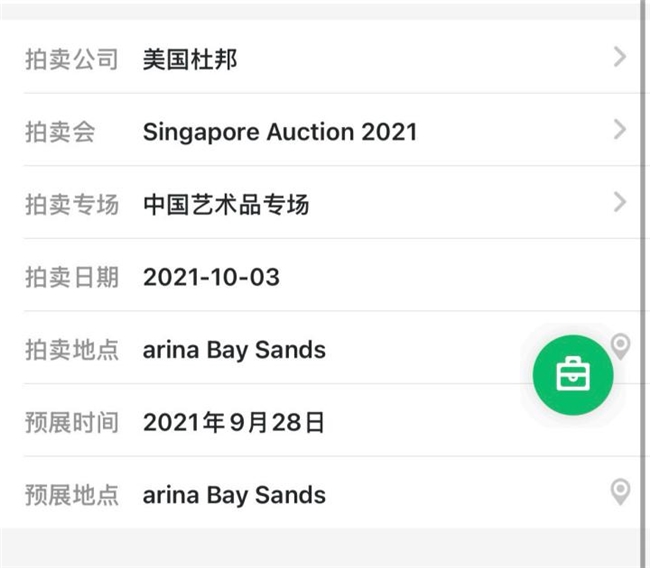Expand the 拍卖专场 row chevron
This screenshot has width=650, height=568.
click(x=620, y=202)
